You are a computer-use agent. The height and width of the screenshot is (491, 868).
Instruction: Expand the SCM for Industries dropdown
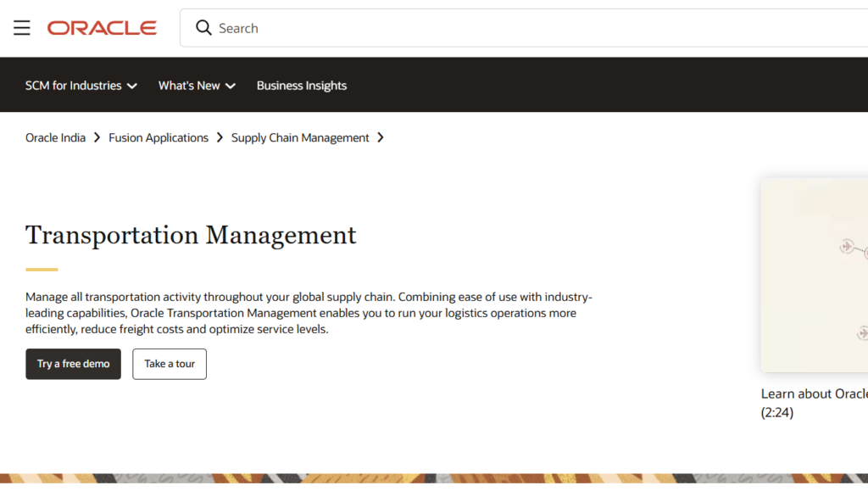pyautogui.click(x=81, y=86)
